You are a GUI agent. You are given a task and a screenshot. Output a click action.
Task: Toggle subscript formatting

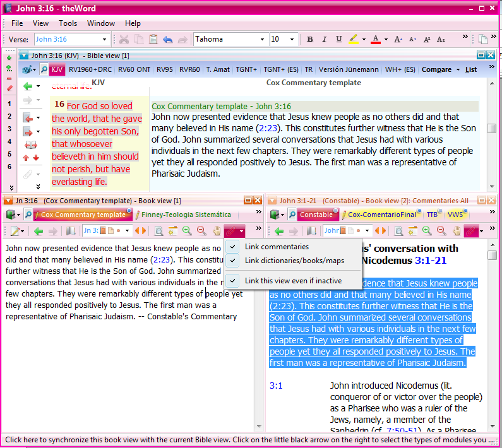(441, 39)
